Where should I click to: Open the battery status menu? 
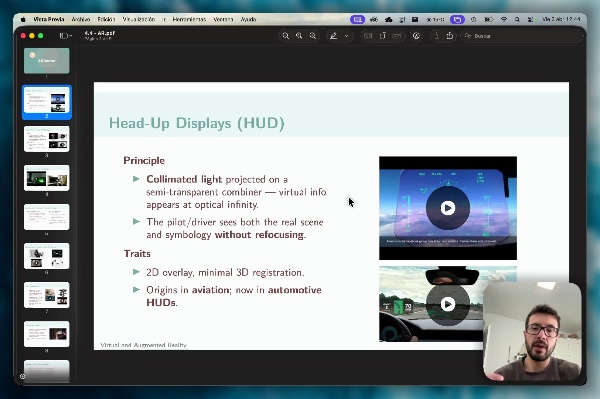pos(489,19)
